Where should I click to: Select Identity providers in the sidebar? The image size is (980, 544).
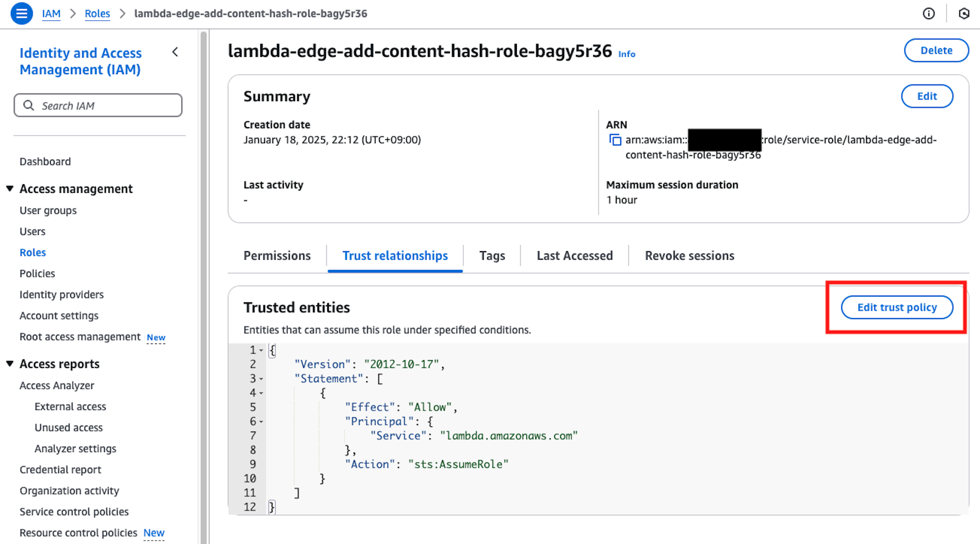point(61,294)
